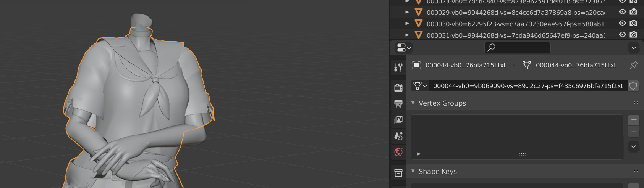Image resolution: width=644 pixels, height=188 pixels.
Task: Click the properties search field
Action: pos(518,47)
